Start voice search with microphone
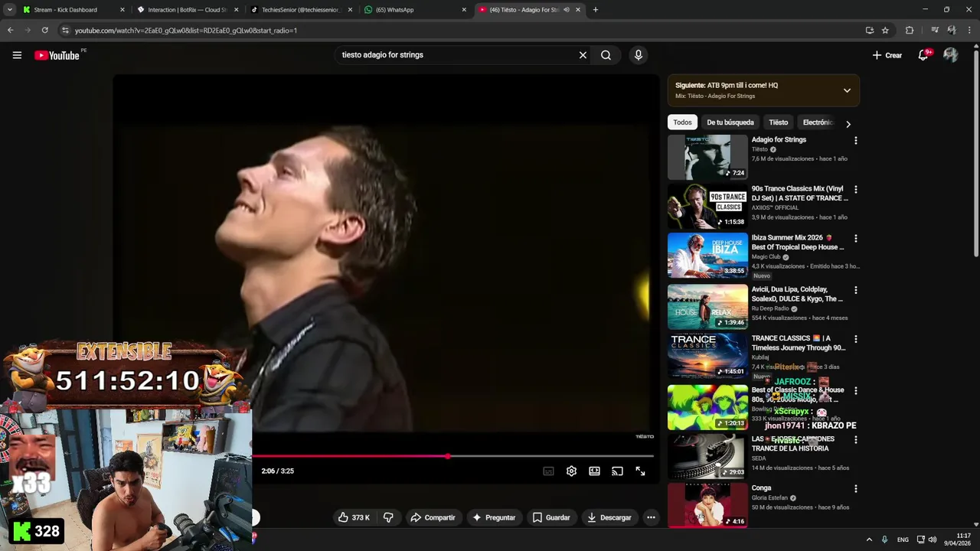 pyautogui.click(x=639, y=55)
